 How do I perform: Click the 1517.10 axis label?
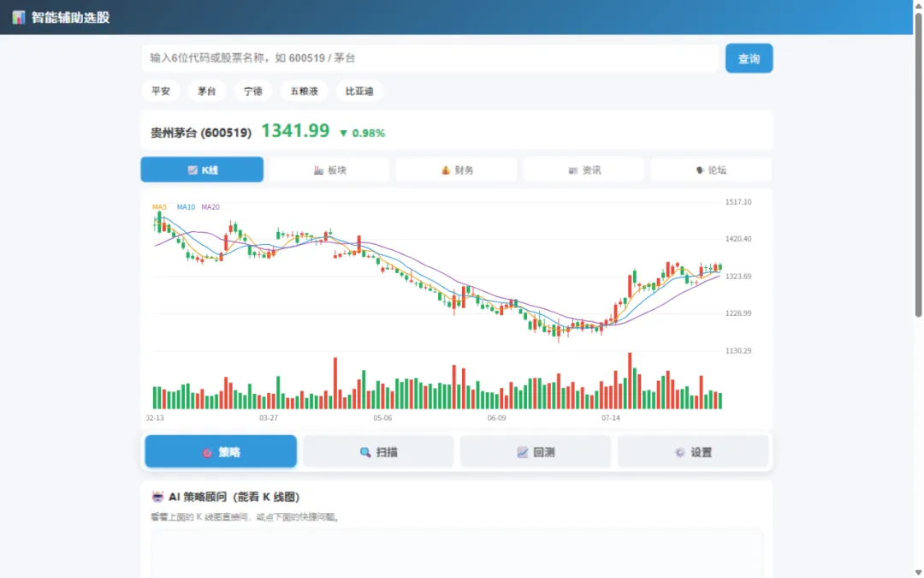click(738, 202)
